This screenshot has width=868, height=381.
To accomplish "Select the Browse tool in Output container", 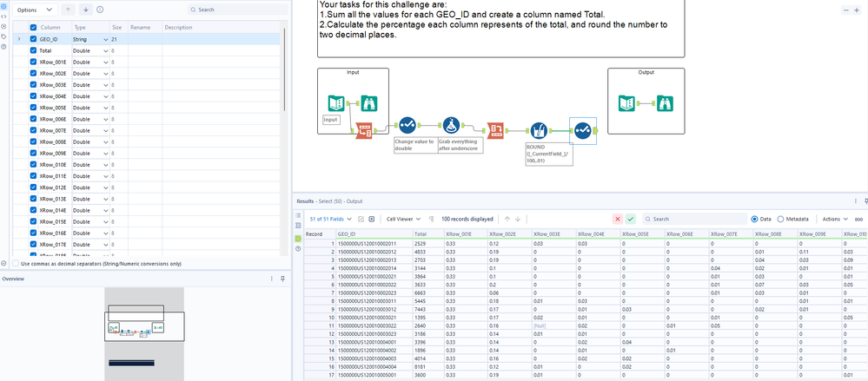I will click(x=665, y=103).
